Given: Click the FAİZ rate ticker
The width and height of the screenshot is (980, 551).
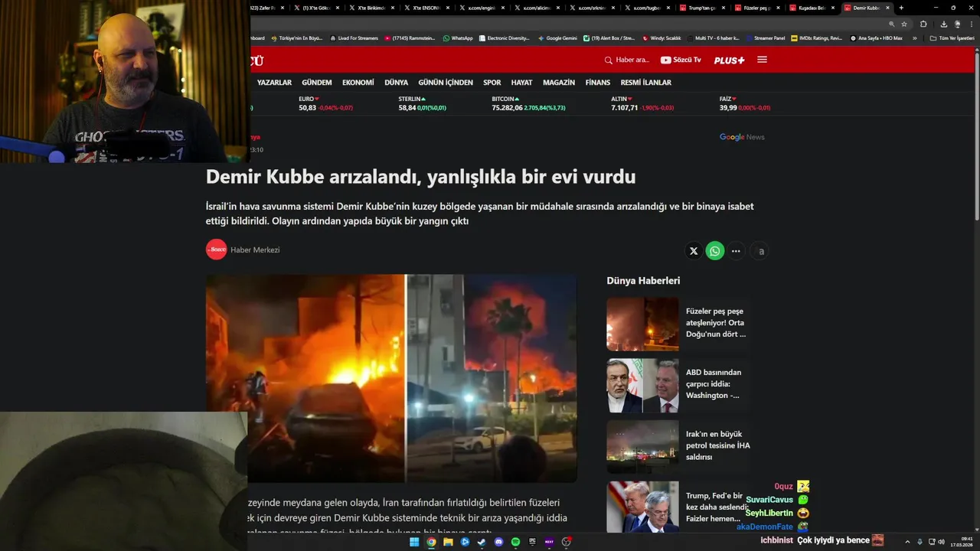Looking at the screenshot, I should pyautogui.click(x=745, y=103).
